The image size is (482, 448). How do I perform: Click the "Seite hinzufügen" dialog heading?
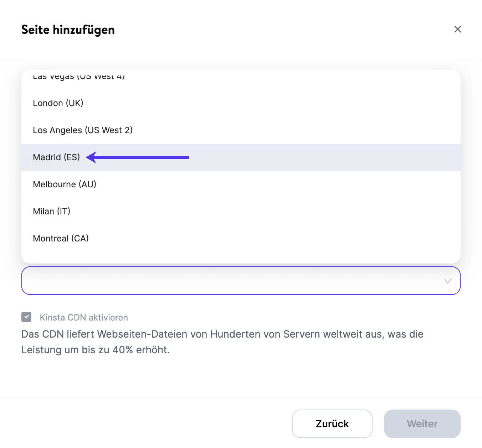(x=68, y=30)
